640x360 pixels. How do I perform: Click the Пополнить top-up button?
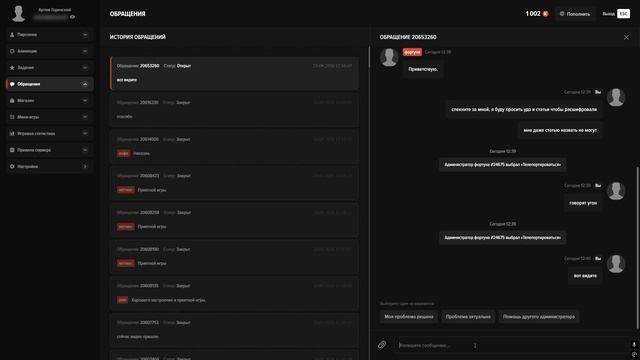(x=575, y=14)
